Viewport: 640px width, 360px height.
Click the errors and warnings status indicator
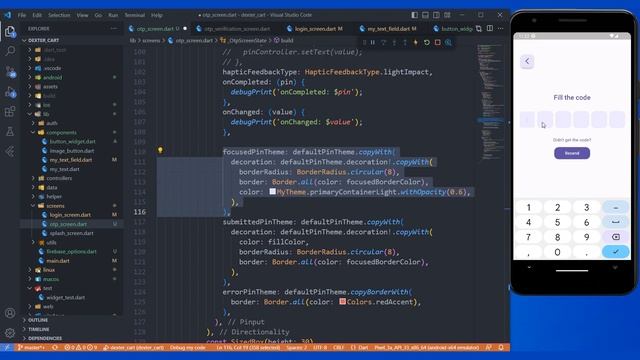tap(81, 347)
